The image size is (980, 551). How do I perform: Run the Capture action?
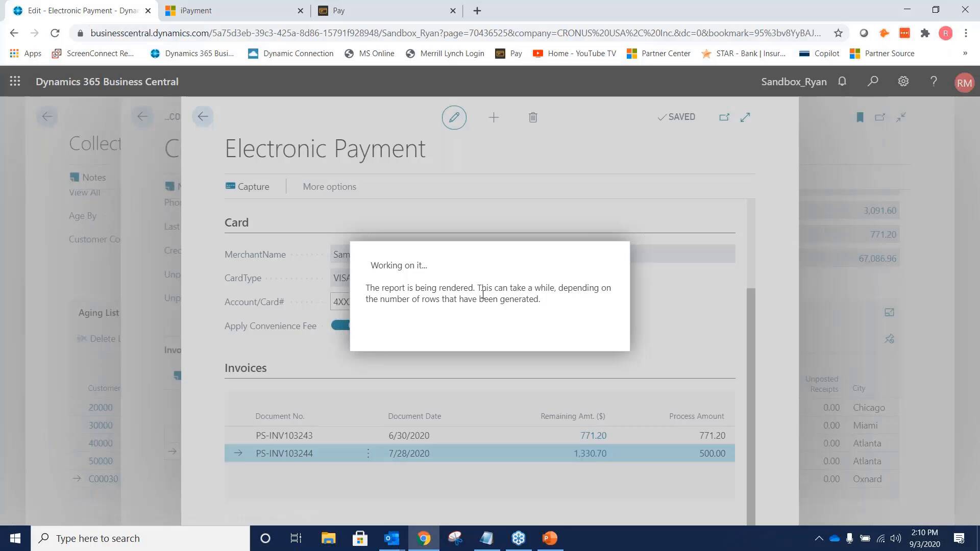point(247,186)
